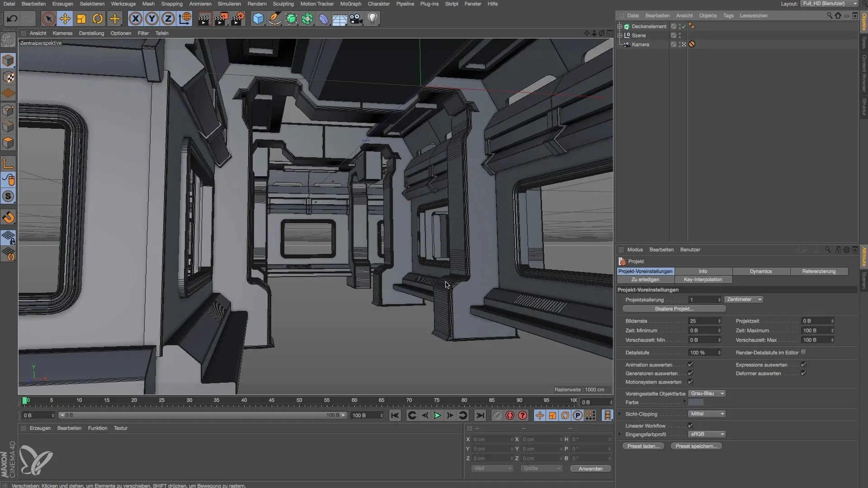Add a floor environment object
The image size is (868, 488).
coord(340,19)
